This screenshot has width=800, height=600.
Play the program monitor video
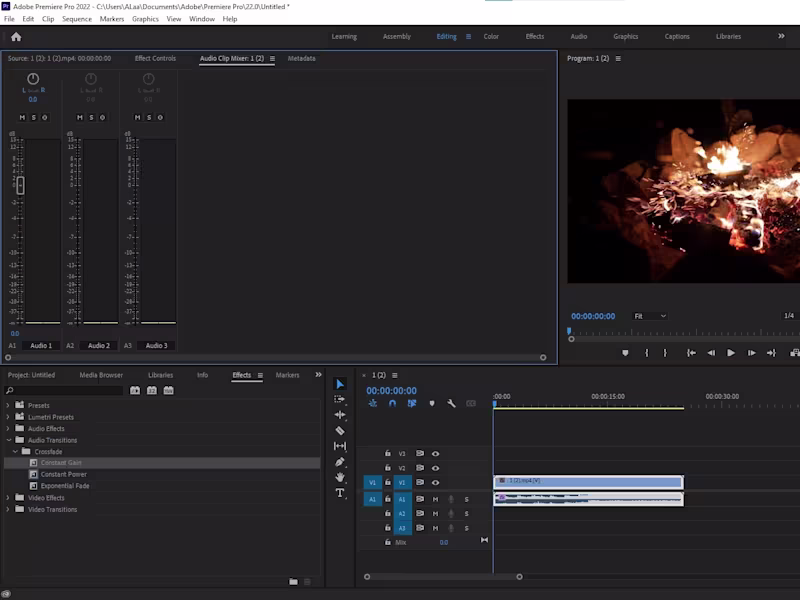coord(731,353)
